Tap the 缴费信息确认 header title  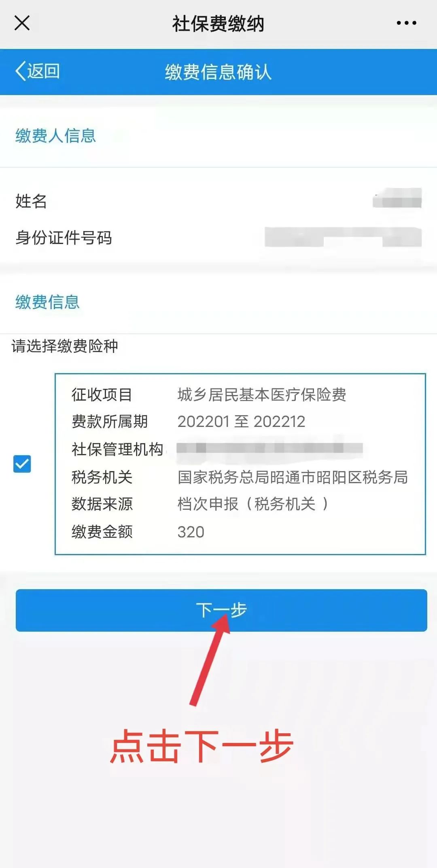click(218, 72)
